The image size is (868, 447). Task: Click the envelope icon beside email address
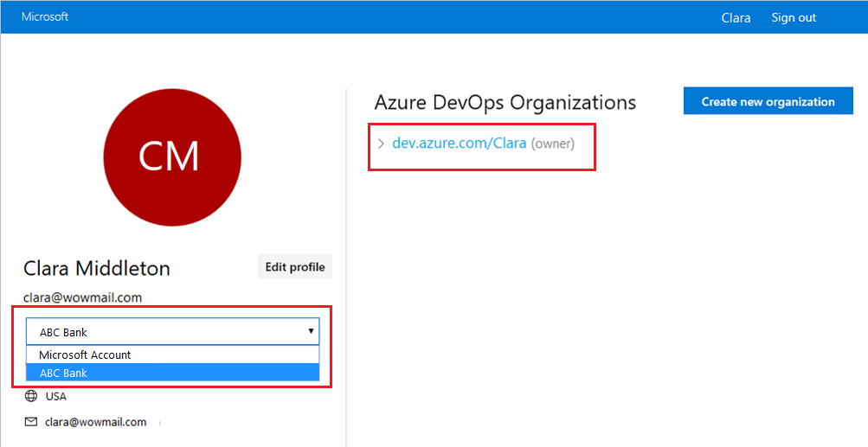[x=31, y=422]
